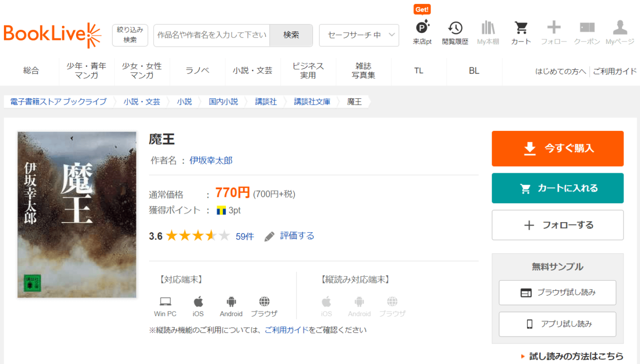Select the 小説・文芸 navigation tab
Viewport: 640px width, 364px height.
pyautogui.click(x=252, y=71)
